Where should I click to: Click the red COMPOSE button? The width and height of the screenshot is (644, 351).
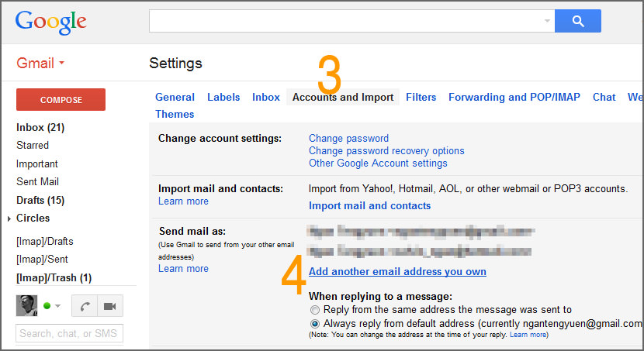point(61,100)
